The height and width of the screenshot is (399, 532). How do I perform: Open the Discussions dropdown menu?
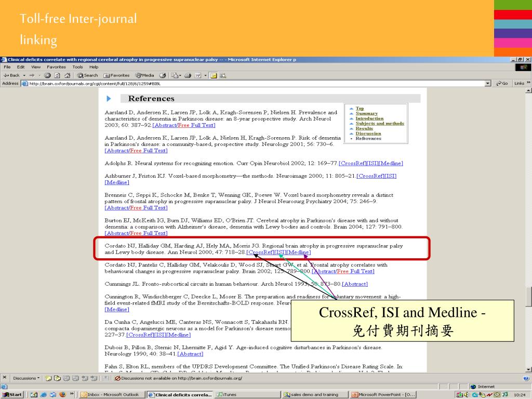click(x=26, y=378)
